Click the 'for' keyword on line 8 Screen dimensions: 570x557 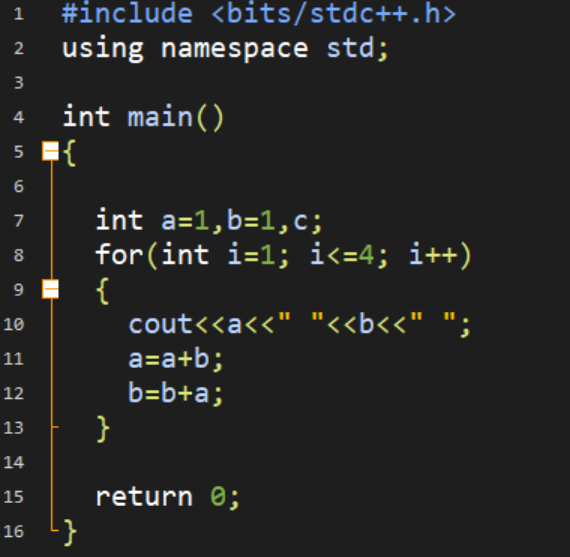[x=119, y=255]
